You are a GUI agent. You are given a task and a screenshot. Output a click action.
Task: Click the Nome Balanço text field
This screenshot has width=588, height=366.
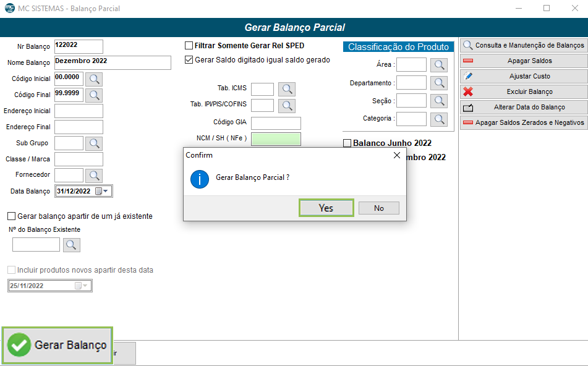[x=112, y=62]
